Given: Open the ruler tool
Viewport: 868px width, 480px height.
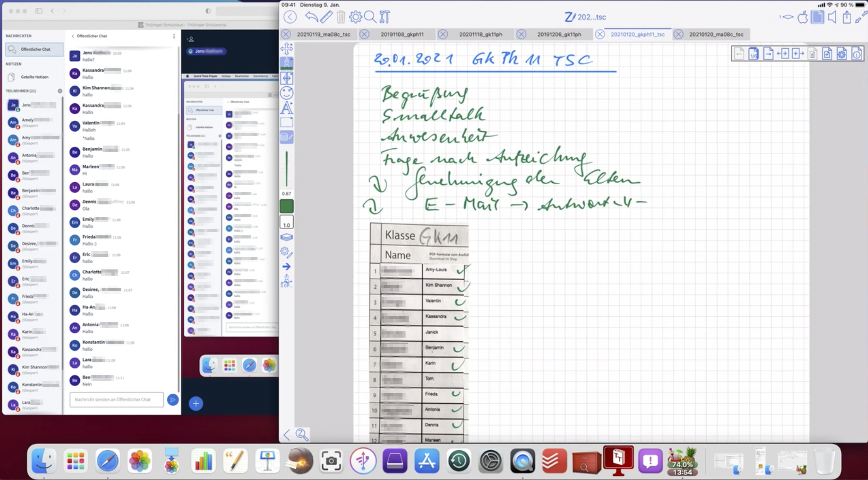Looking at the screenshot, I should click(x=326, y=17).
